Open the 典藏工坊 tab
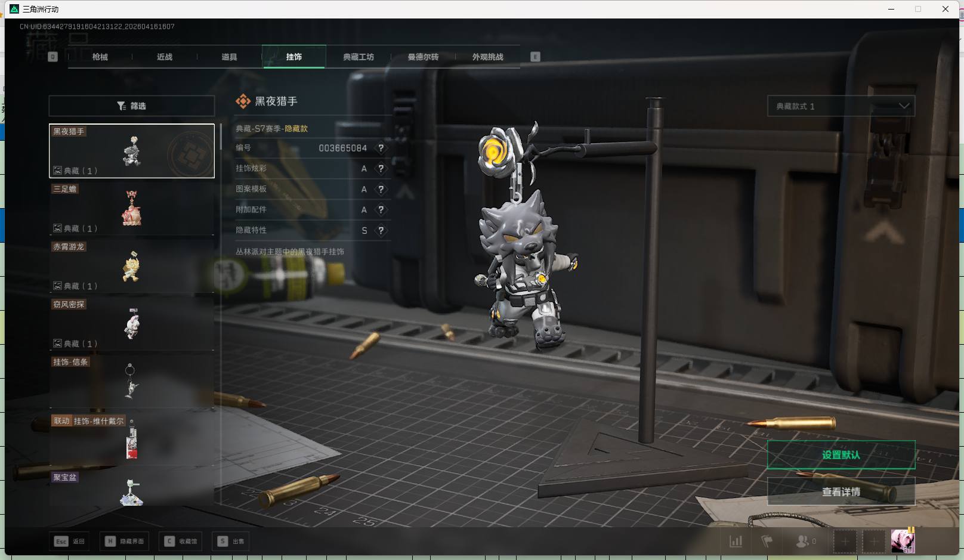The width and height of the screenshot is (964, 560). (358, 57)
